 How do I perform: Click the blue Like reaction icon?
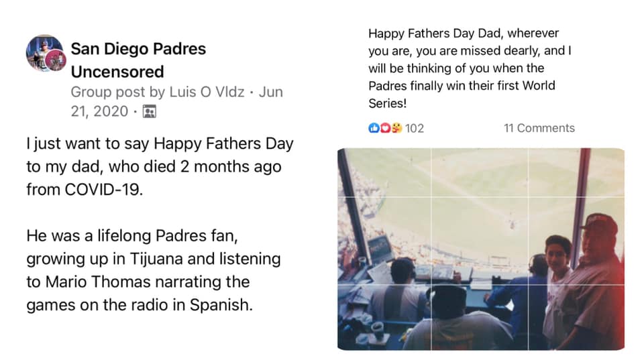pyautogui.click(x=374, y=128)
